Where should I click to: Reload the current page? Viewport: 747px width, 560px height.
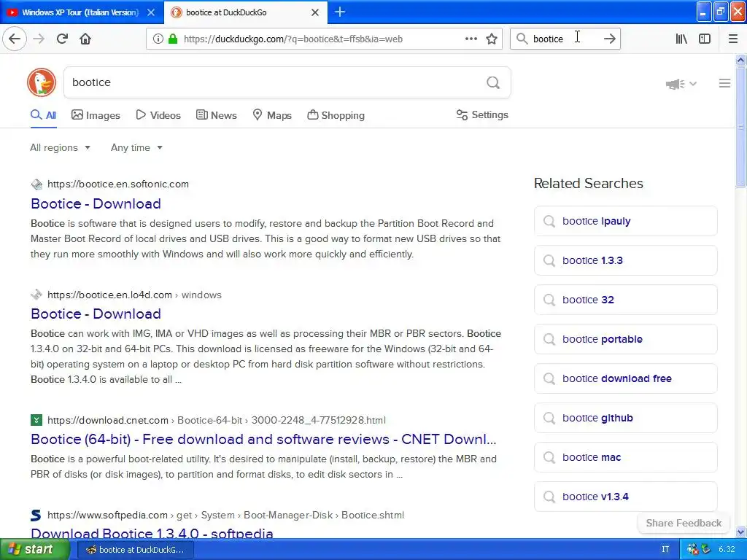[x=62, y=39]
